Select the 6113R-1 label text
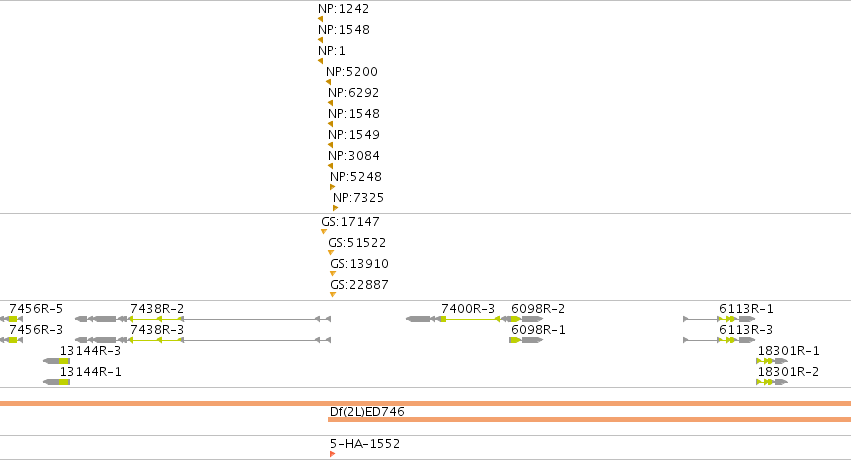The width and height of the screenshot is (851, 460). point(746,309)
